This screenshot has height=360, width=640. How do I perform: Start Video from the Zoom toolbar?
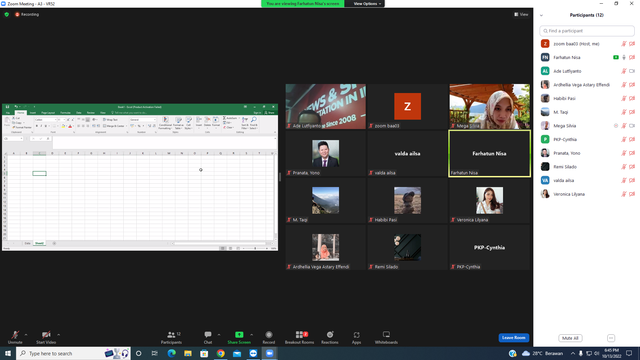click(46, 337)
